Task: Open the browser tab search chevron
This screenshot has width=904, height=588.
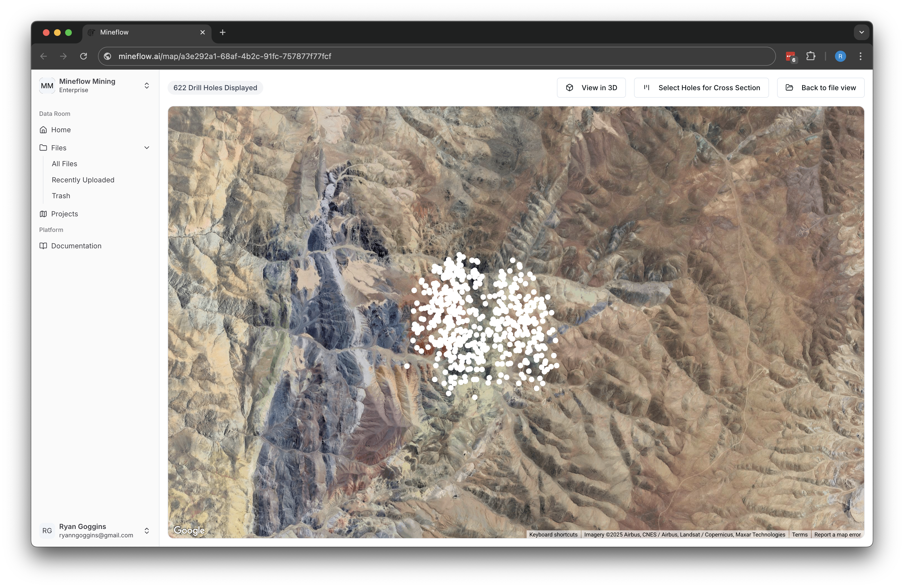Action: coord(861,32)
